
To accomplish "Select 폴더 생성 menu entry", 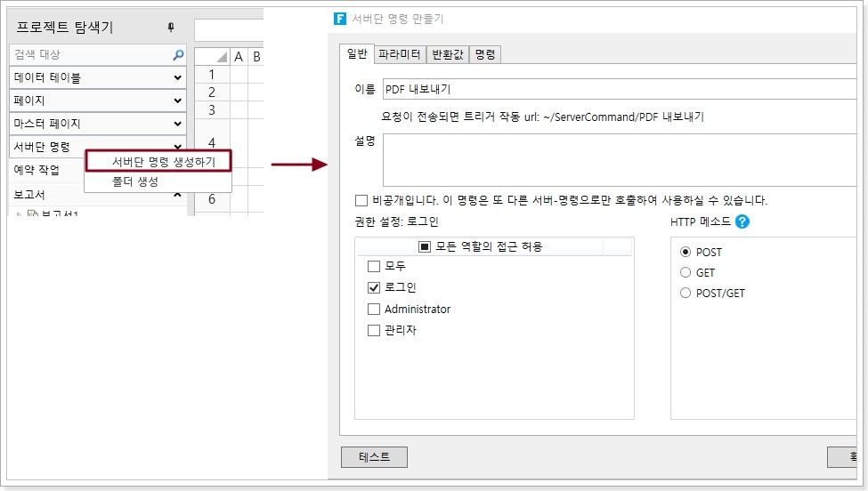I will (135, 181).
